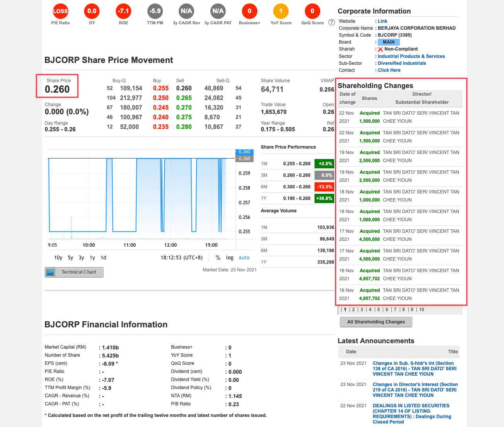Screen dimensions: 504x427
Task: Click best buy price 0.255
Action: (x=161, y=88)
